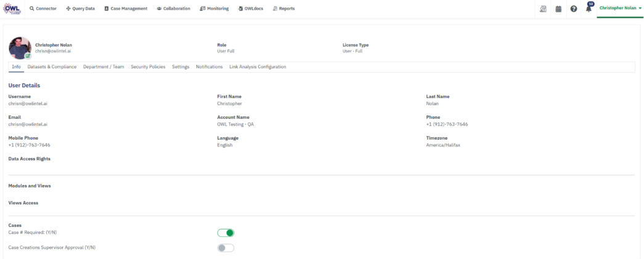Open the notifications bell with badge
The width and height of the screenshot is (644, 259).
[589, 9]
